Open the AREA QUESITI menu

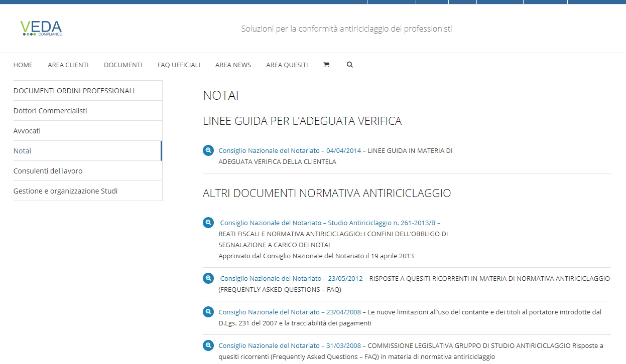(x=287, y=65)
